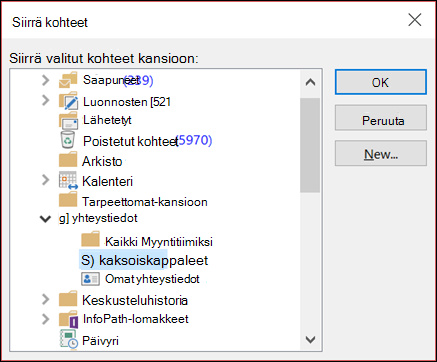Click the InfoPath-lomakkeet folder icon

pos(69,319)
